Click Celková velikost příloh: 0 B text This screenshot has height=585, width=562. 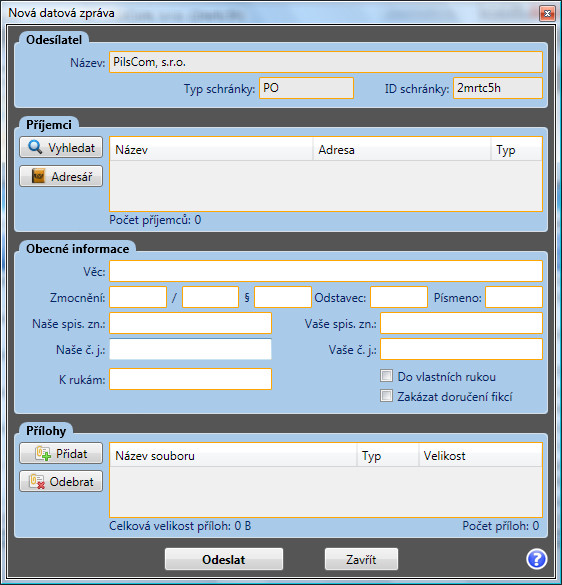coord(180,526)
